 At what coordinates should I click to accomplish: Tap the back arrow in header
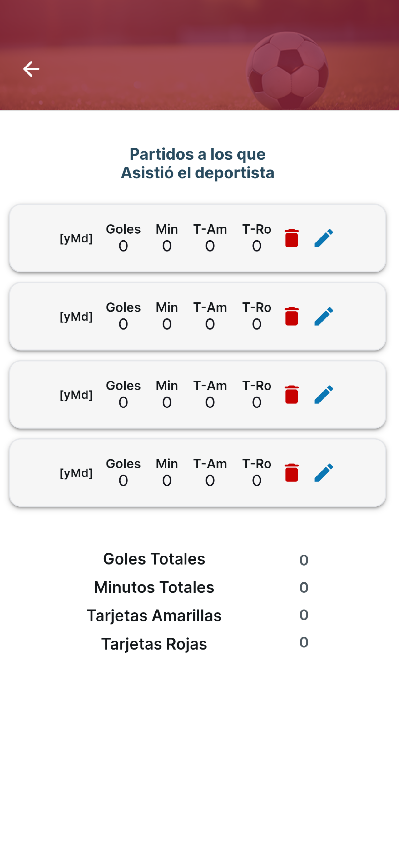click(x=31, y=69)
